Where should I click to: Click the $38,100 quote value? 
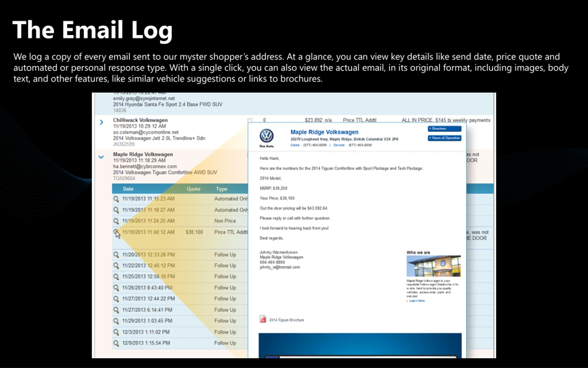click(194, 232)
